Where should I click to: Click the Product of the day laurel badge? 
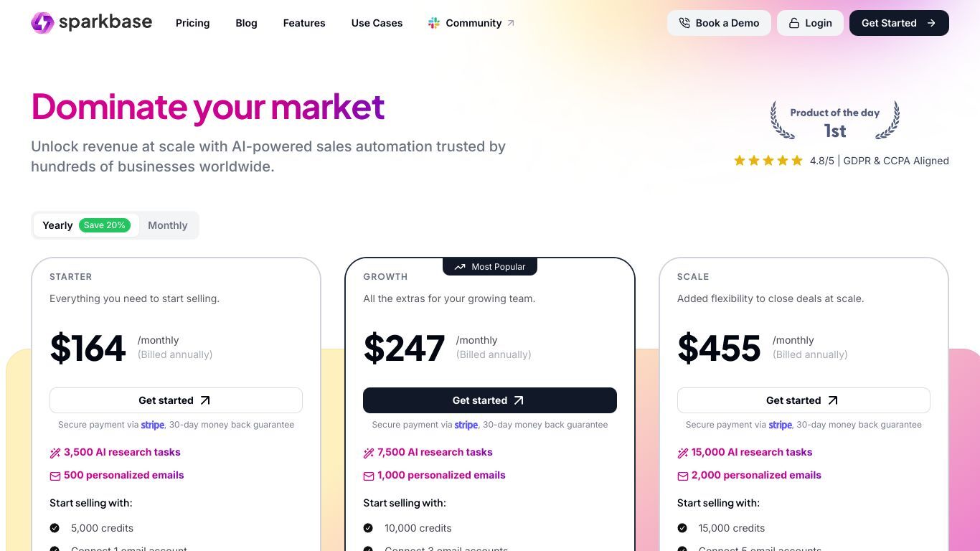click(x=835, y=121)
